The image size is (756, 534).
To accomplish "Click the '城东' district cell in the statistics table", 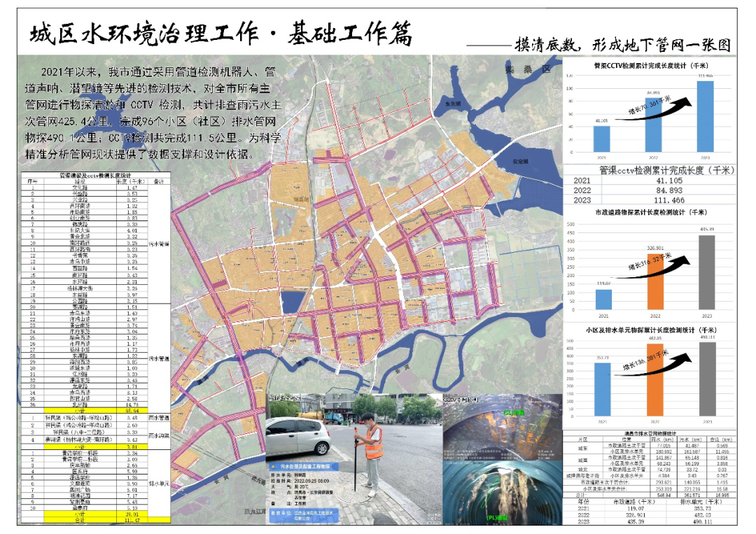I will (582, 448).
